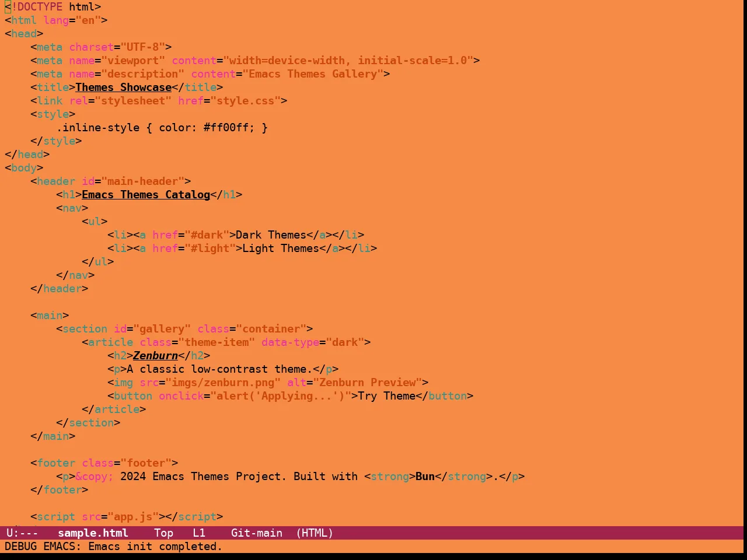Click the .inline-style CSS selector
The height and width of the screenshot is (560, 747).
click(x=98, y=128)
